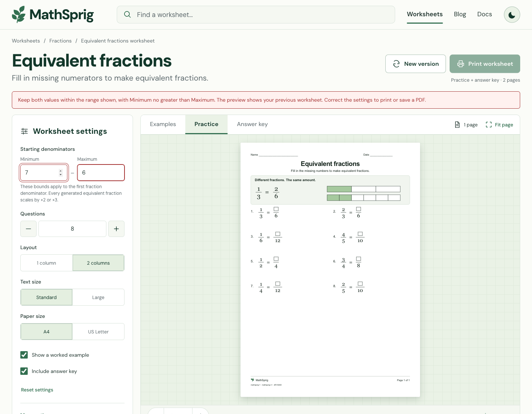Image resolution: width=532 pixels, height=414 pixels.
Task: Toggle dark mode with the moon icon
Action: [512, 15]
